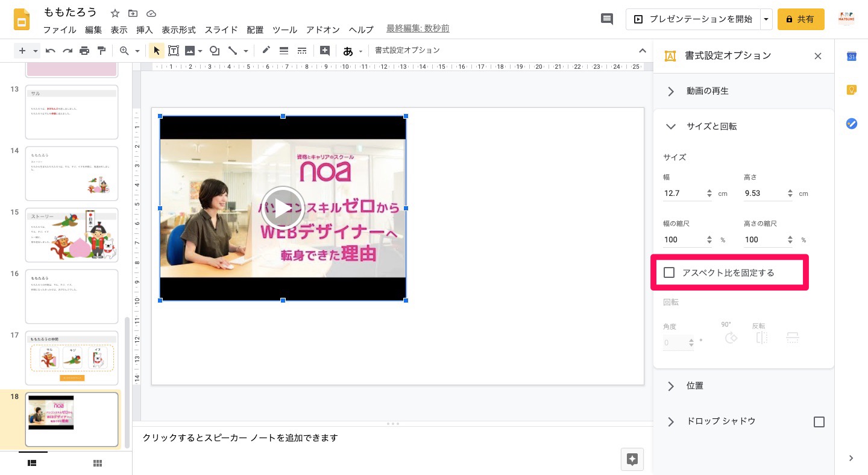
Task: Check the cloud save status icon
Action: (151, 13)
